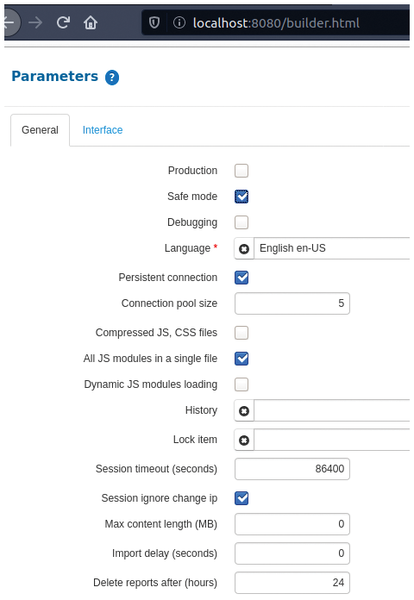Disable Persistent connection checkbox
This screenshot has width=414, height=600.
pyautogui.click(x=241, y=278)
